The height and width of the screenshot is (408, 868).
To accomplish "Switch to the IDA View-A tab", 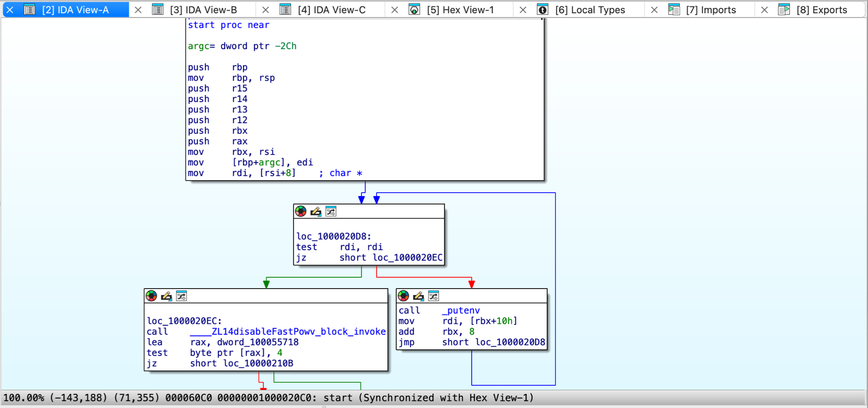I will (75, 9).
